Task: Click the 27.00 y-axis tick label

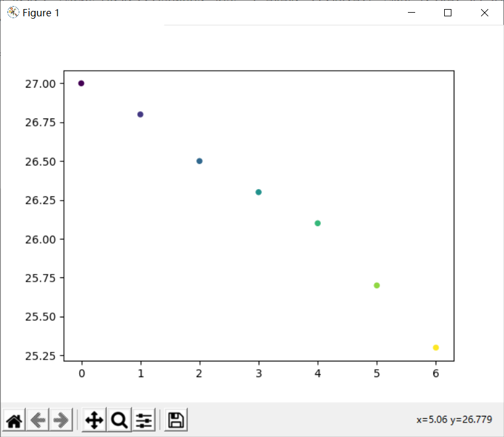Action: pyautogui.click(x=40, y=84)
